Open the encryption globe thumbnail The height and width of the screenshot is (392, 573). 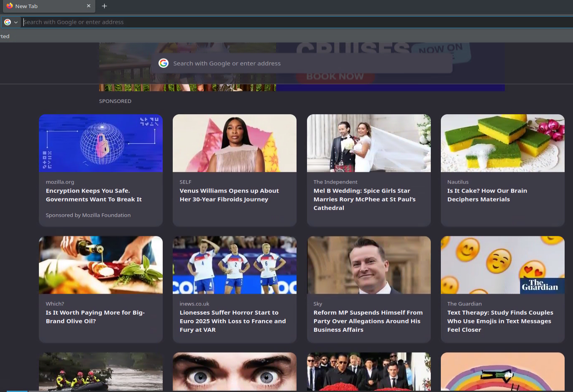101,143
